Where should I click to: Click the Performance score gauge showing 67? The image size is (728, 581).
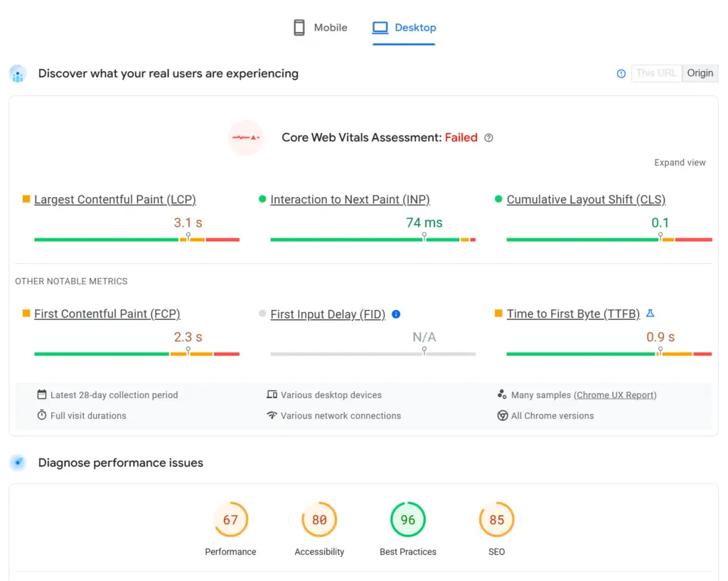(x=230, y=520)
